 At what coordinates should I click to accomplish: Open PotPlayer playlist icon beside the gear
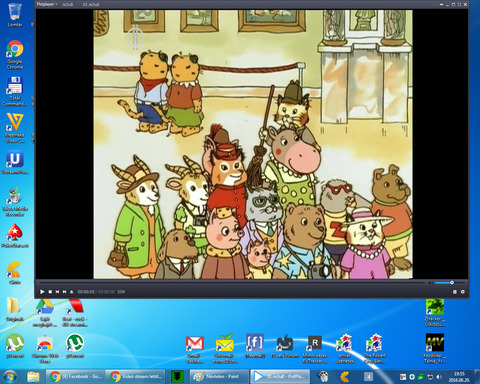(455, 292)
